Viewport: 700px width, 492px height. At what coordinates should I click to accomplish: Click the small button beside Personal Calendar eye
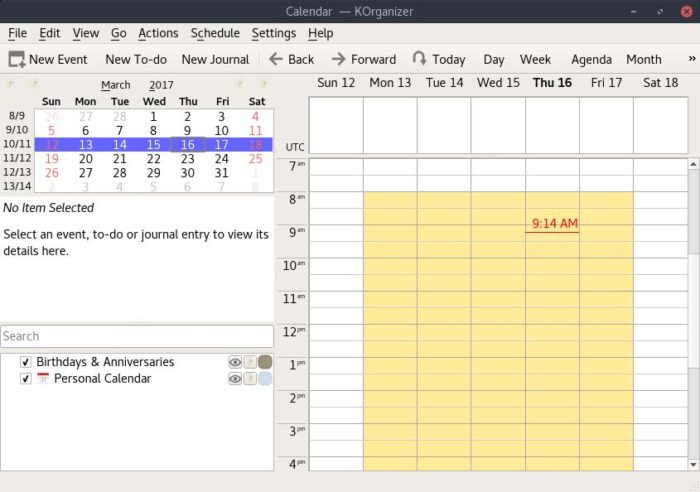[x=250, y=379]
